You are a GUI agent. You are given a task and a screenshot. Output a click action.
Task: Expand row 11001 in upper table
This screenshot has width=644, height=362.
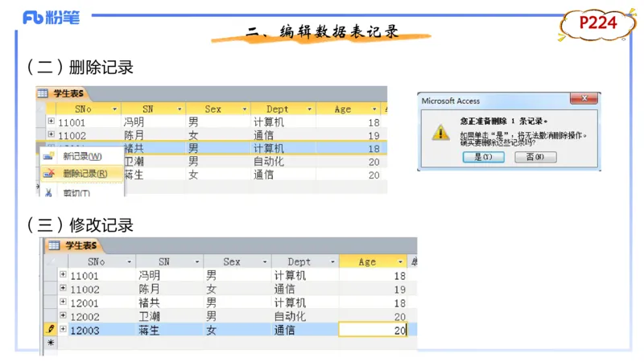click(51, 121)
